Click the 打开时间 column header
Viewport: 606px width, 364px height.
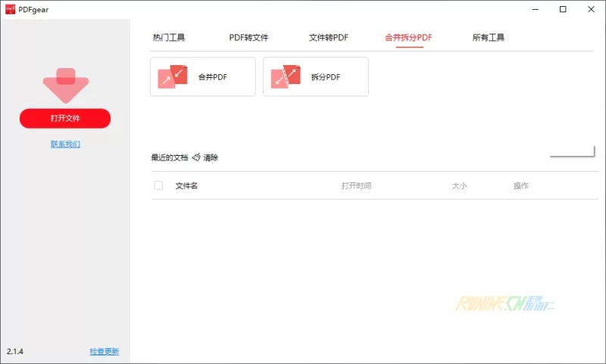tap(356, 185)
